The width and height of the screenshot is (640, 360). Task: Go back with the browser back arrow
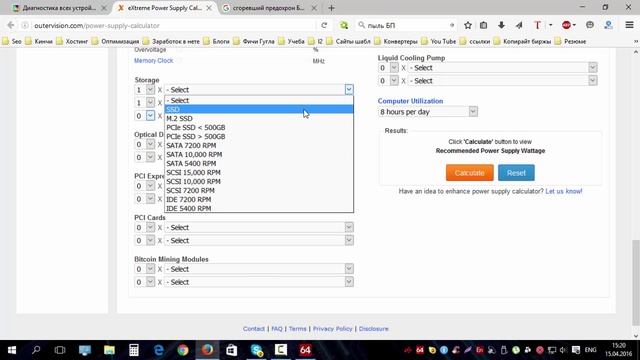tap(11, 25)
